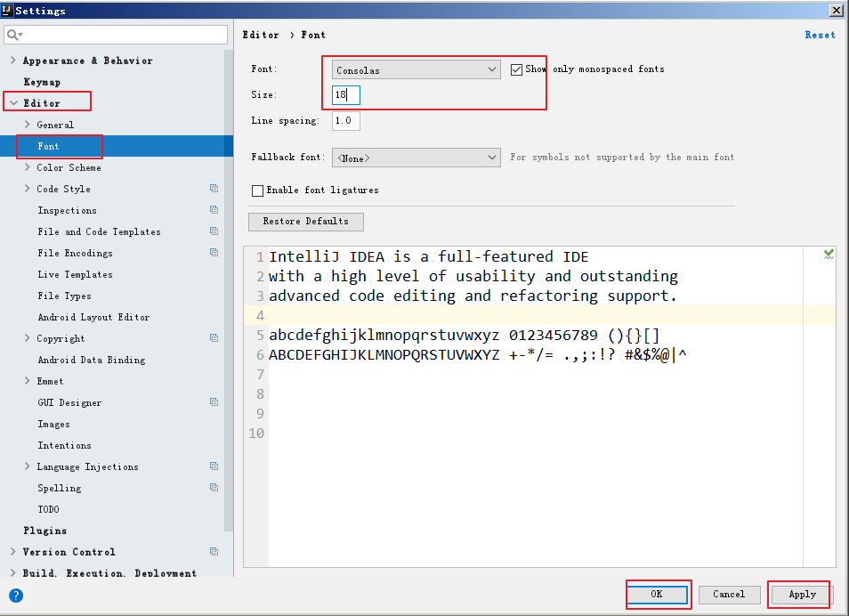The width and height of the screenshot is (849, 616).
Task: Open the Live Templates page
Action: coord(76,275)
